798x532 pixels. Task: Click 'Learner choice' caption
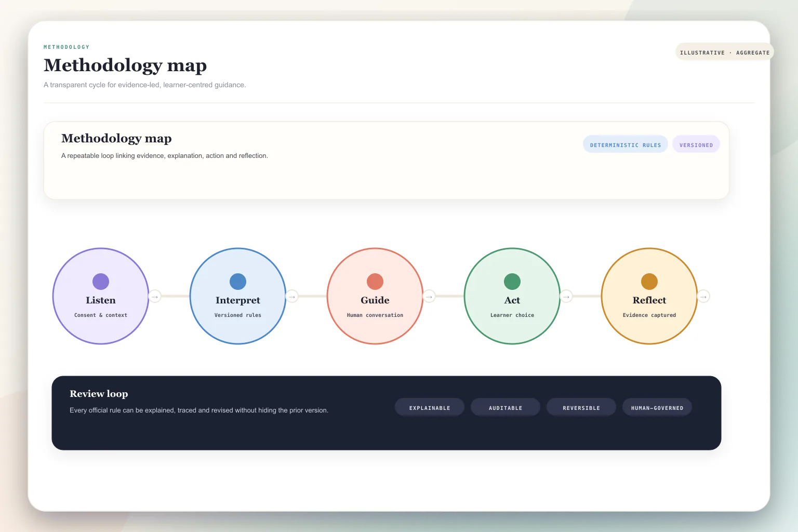pos(512,315)
